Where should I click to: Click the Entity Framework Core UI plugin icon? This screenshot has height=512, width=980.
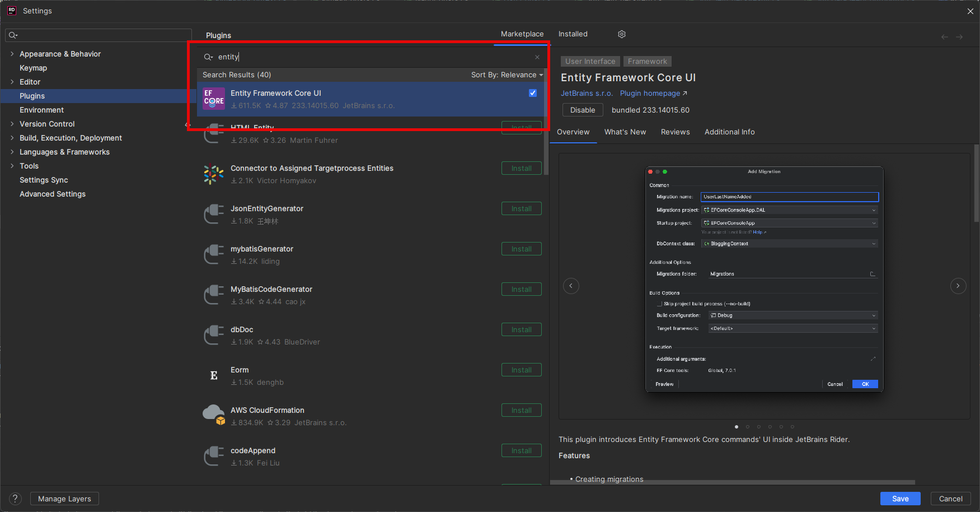[213, 99]
